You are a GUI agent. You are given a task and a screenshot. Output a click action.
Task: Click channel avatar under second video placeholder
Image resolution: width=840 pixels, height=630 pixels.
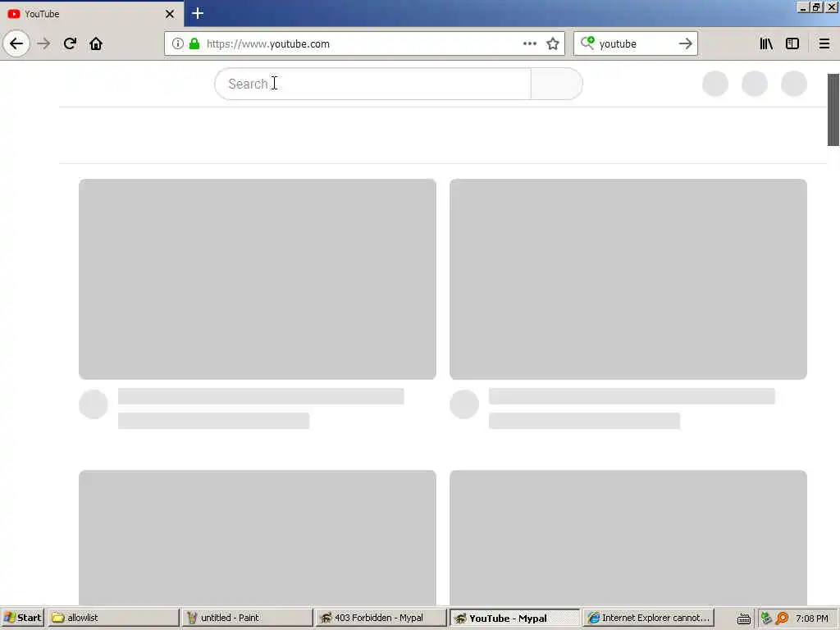click(464, 404)
